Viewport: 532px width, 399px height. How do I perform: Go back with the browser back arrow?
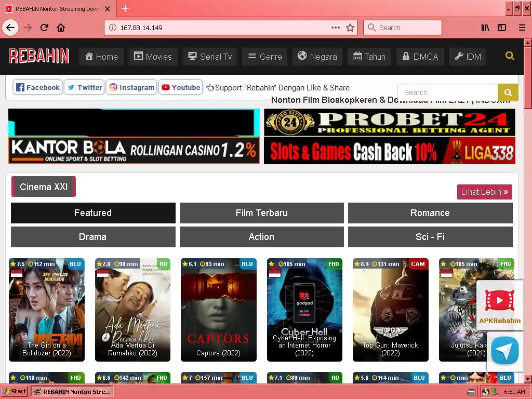[10, 28]
